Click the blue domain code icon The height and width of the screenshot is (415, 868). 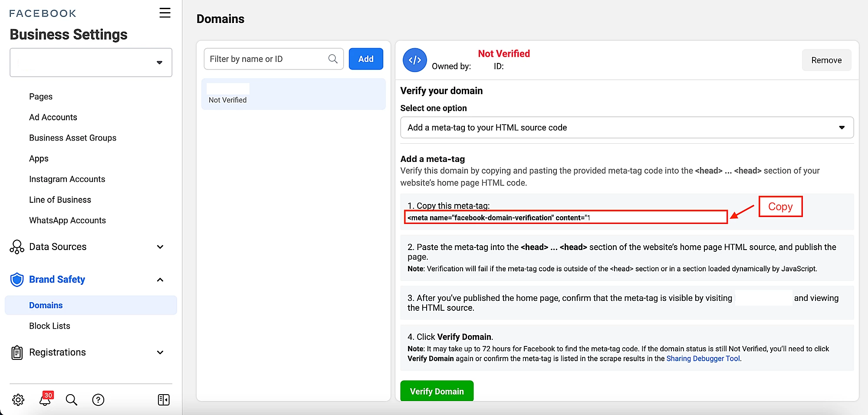(415, 60)
